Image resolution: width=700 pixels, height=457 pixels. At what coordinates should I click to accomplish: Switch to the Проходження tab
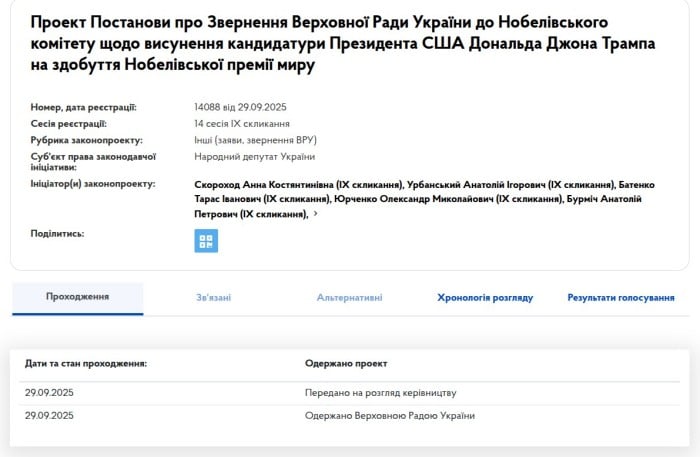click(78, 297)
